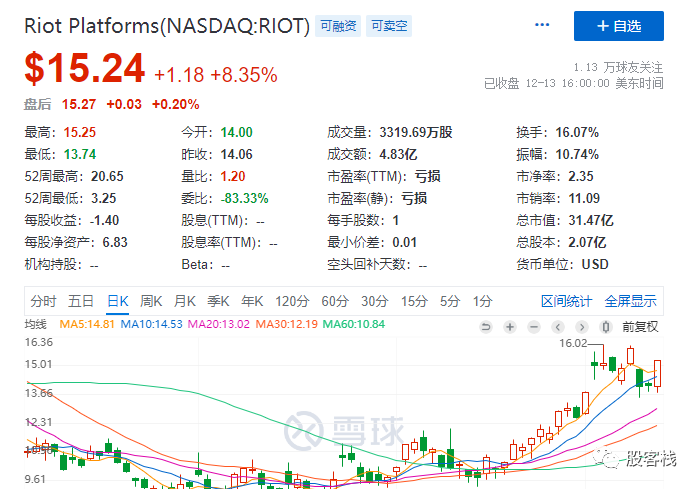Switch to the 30分 chart tab
Screen dimensions: 699x489
point(374,301)
